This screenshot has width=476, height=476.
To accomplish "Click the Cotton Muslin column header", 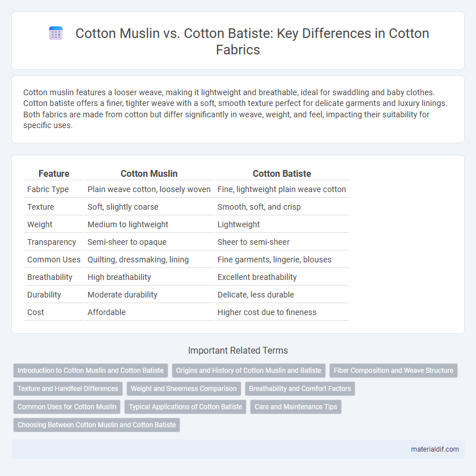I will pyautogui.click(x=149, y=173).
